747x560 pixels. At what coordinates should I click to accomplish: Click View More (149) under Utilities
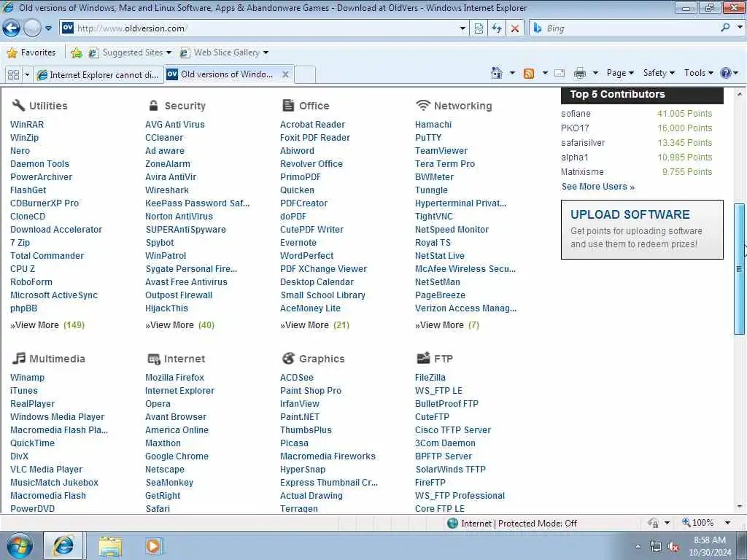pyautogui.click(x=47, y=324)
